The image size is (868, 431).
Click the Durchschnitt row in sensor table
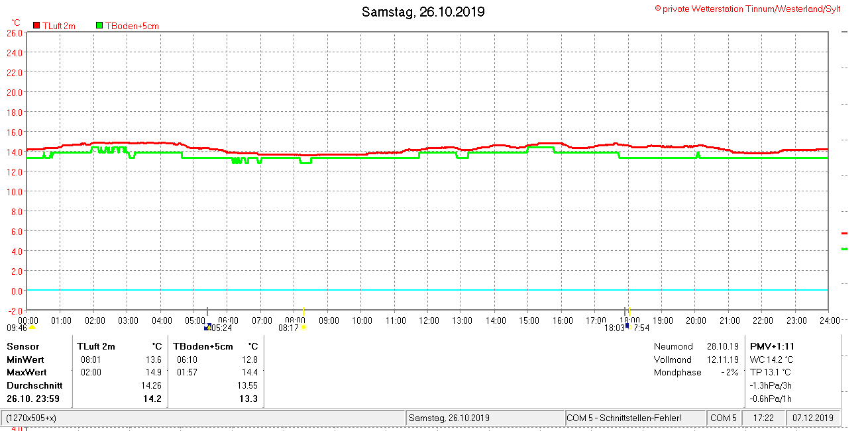pyautogui.click(x=34, y=385)
